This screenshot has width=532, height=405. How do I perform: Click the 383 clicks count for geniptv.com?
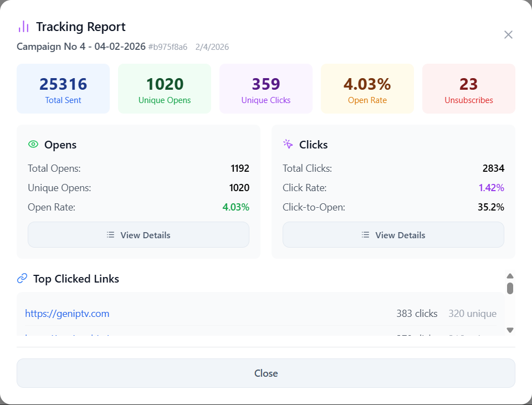tap(417, 313)
